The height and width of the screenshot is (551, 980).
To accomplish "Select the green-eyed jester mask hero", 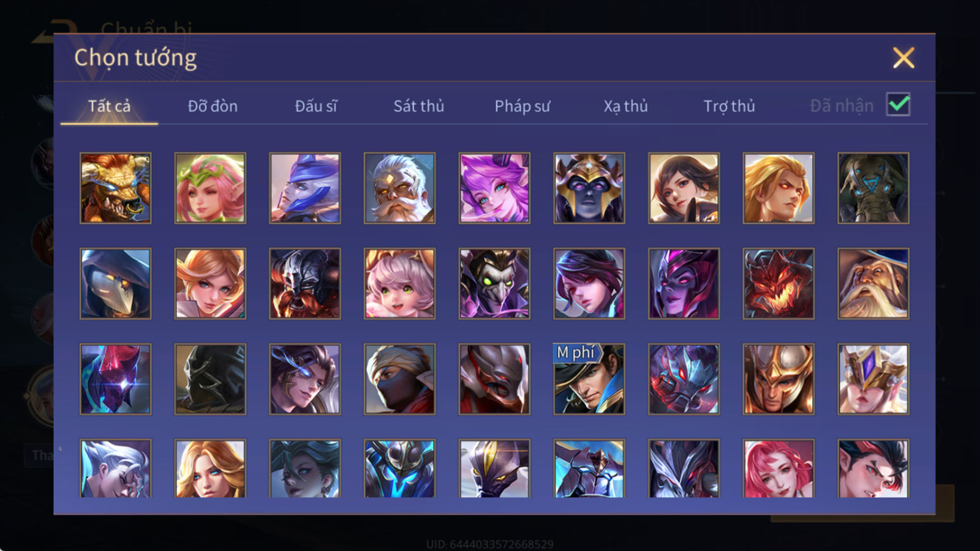I will point(494,283).
